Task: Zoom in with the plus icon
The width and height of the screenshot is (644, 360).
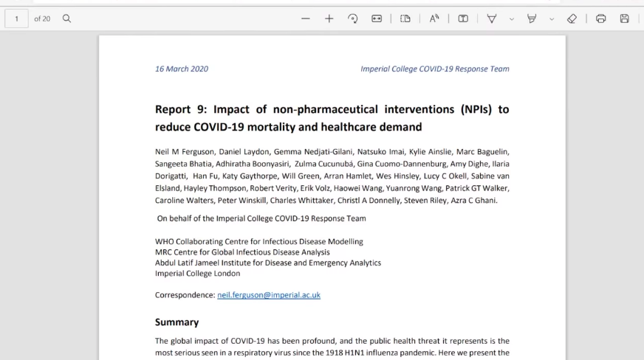Action: point(329,18)
